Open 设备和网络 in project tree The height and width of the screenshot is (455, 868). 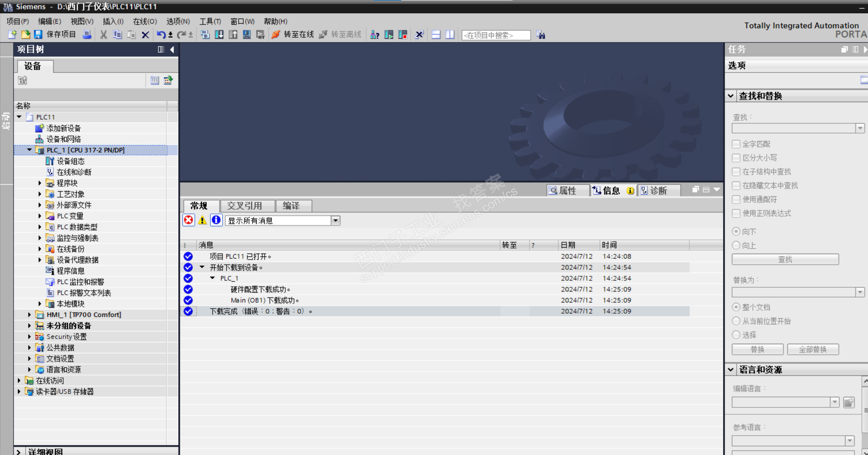[63, 139]
